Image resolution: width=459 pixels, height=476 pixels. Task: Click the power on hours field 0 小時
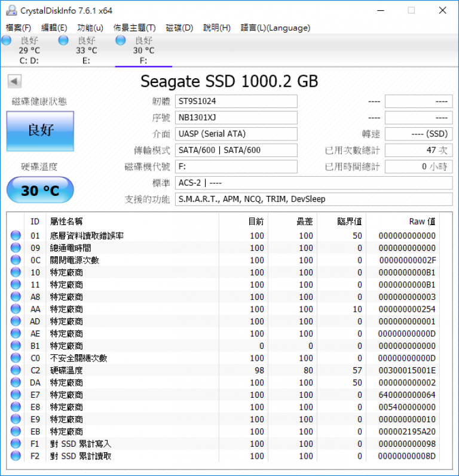[418, 167]
